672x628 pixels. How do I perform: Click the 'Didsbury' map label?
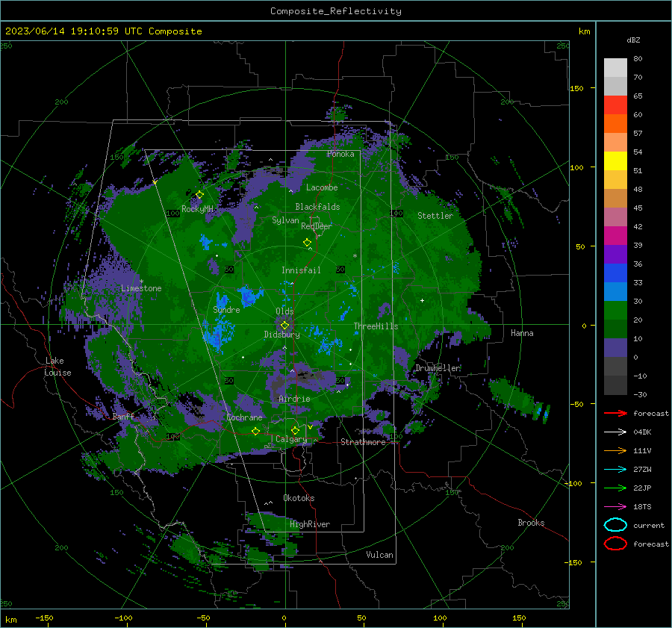281,335
